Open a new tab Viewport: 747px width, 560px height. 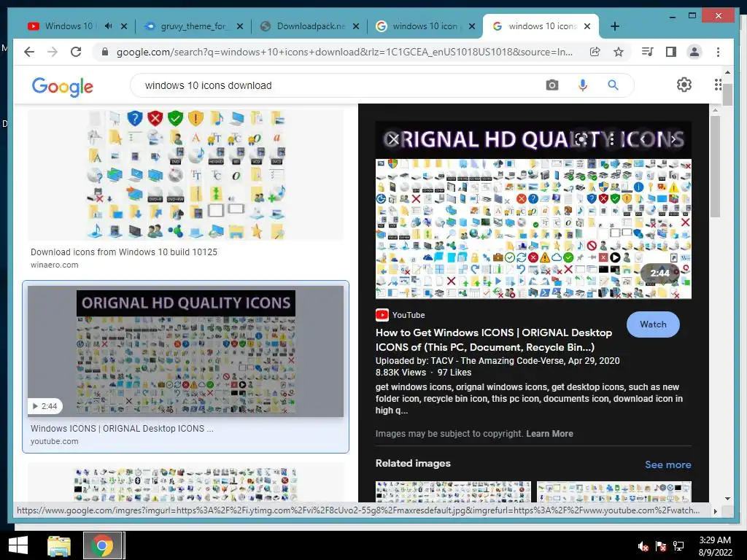click(615, 27)
